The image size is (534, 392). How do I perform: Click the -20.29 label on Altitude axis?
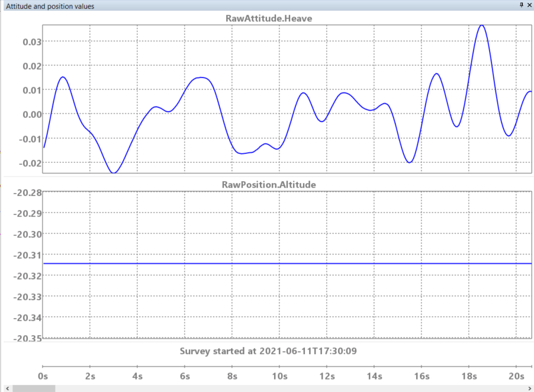click(27, 214)
